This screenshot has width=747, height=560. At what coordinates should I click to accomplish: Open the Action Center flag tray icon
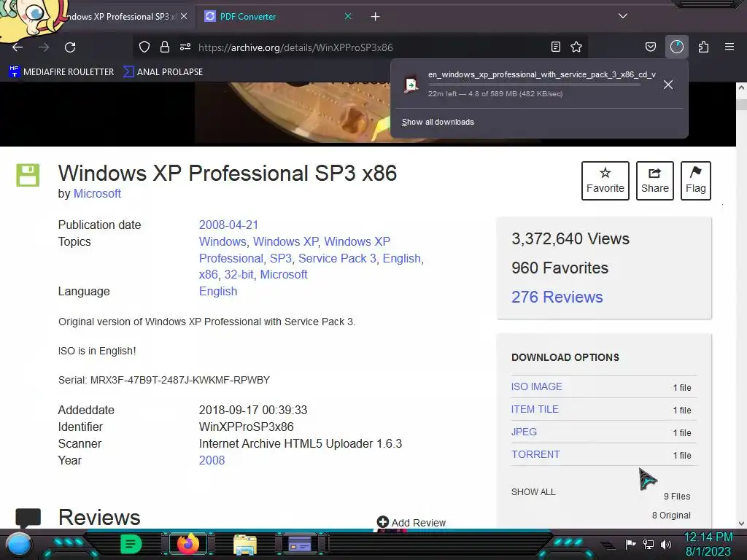coord(630,544)
